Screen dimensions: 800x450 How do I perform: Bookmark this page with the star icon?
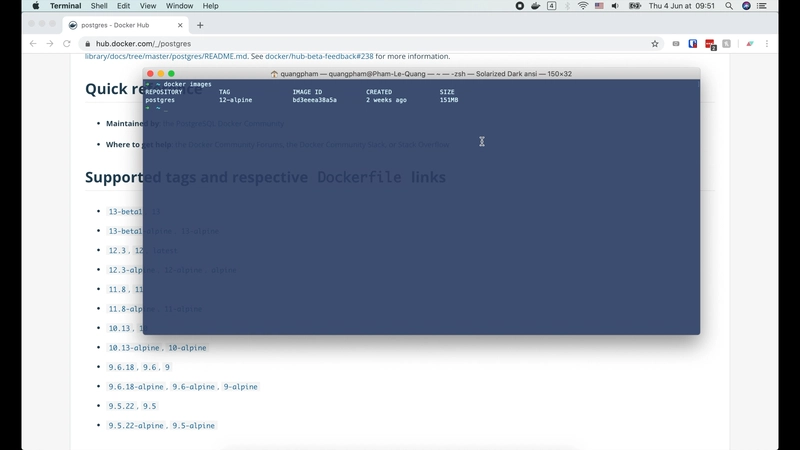click(x=655, y=44)
